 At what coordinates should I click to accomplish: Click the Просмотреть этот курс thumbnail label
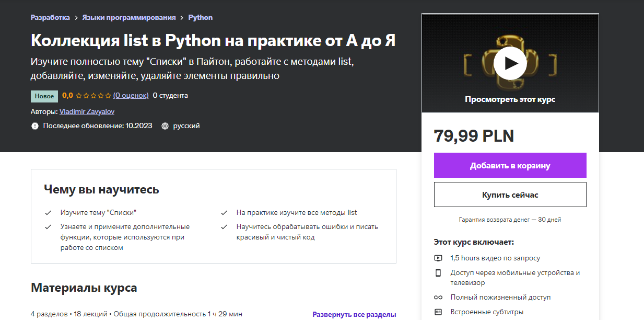[510, 99]
